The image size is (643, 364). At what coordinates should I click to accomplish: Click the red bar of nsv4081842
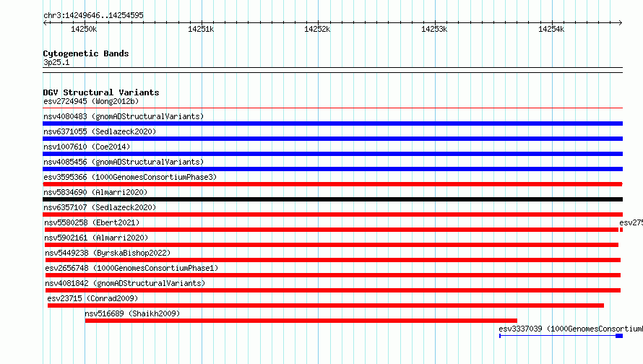click(332, 290)
